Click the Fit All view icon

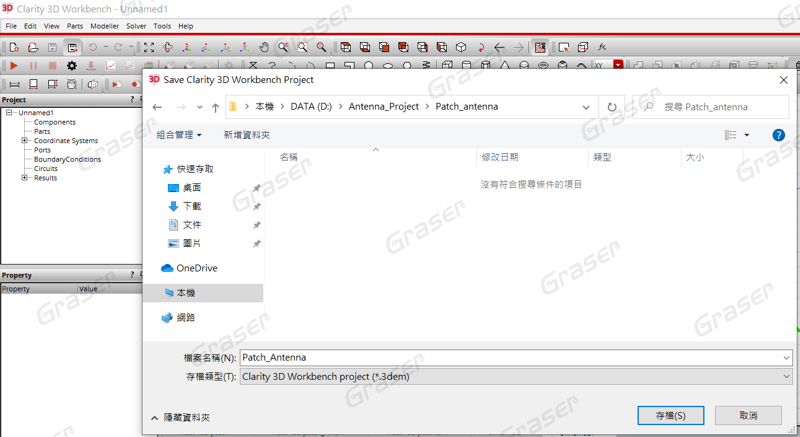[x=149, y=47]
